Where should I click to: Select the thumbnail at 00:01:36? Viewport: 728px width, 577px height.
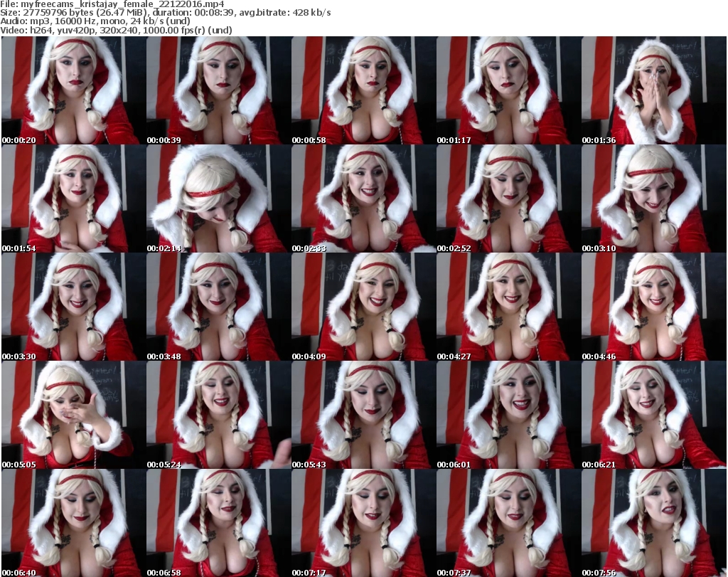(653, 90)
